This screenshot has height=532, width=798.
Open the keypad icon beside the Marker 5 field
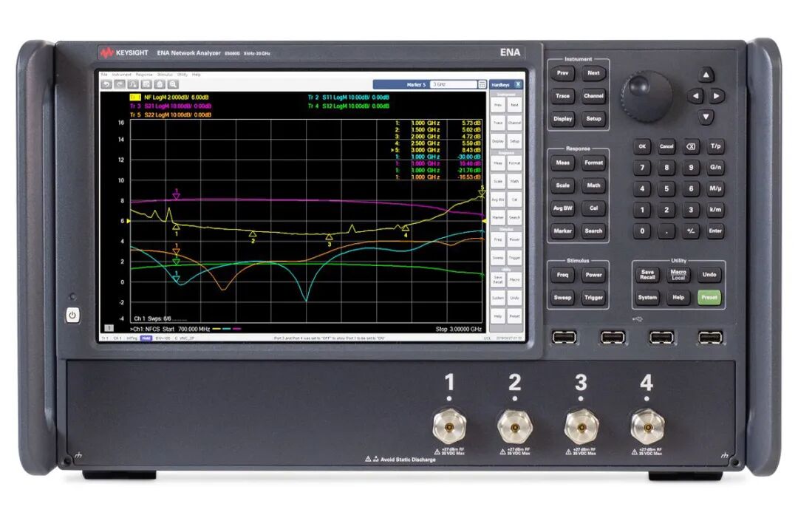(480, 86)
